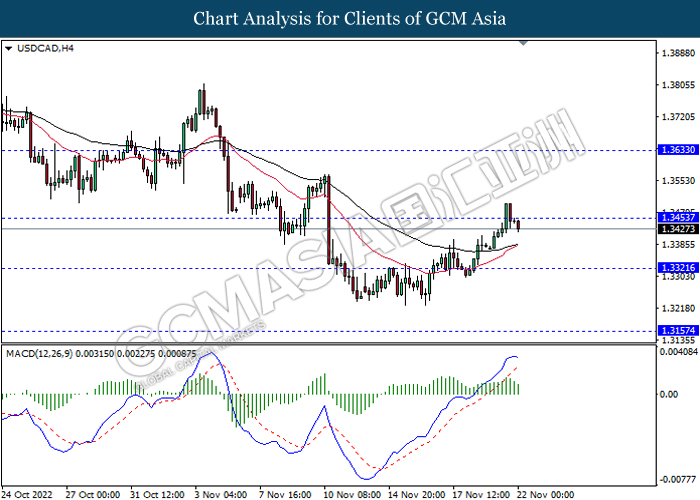Click the 1.38880 price scale value

point(678,53)
